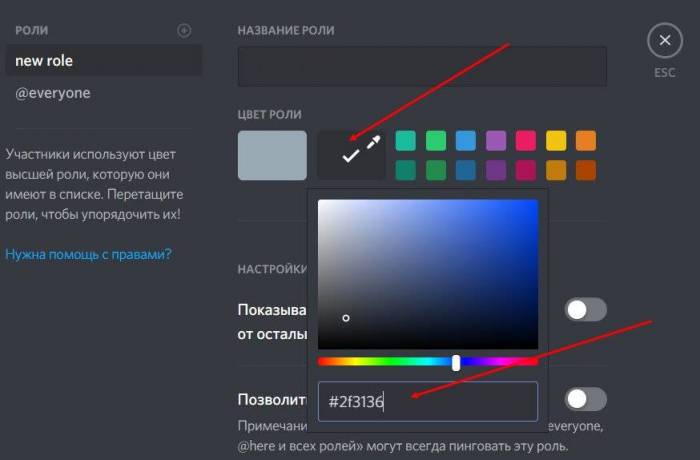Click the eyedropper custom color box
700x460 pixels.
click(x=351, y=155)
